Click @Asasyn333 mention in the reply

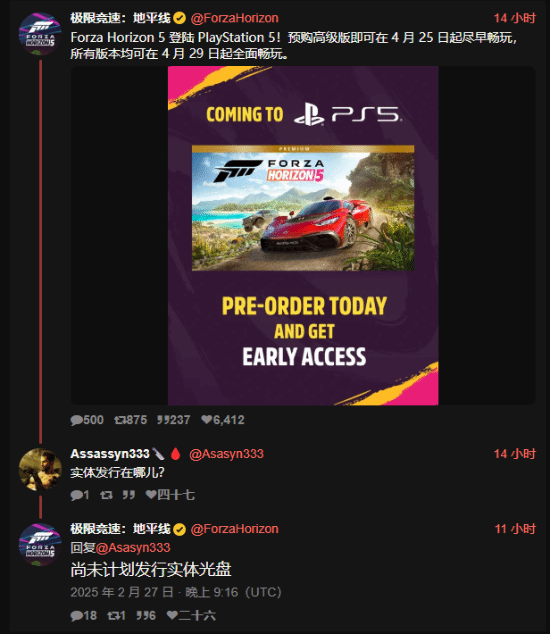133,548
